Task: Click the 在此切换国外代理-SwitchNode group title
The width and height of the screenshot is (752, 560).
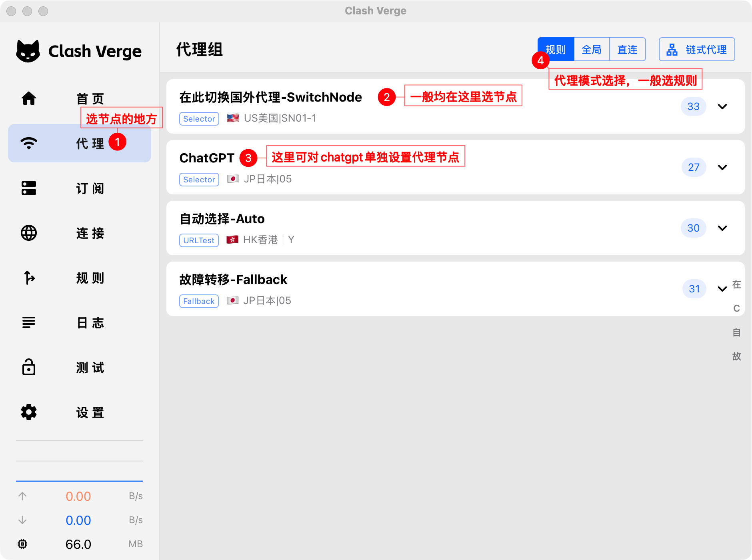Action: pyautogui.click(x=271, y=97)
